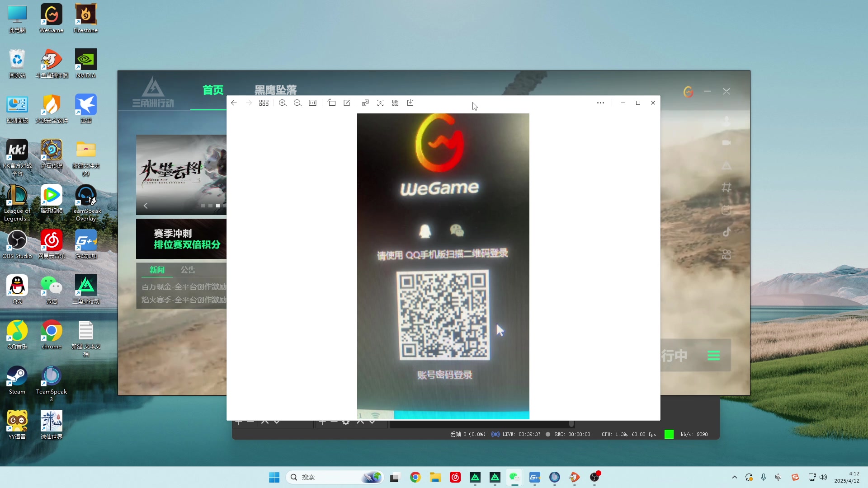This screenshot has width=868, height=488.
Task: Open 诛仙世界 desktop shortcut
Action: pos(52,425)
